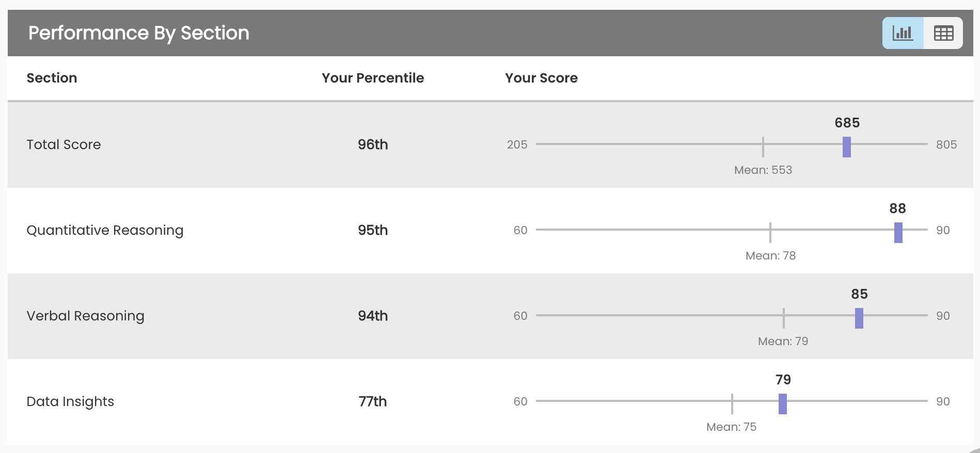The width and height of the screenshot is (980, 453).
Task: Select the Data Insights row label
Action: [70, 401]
